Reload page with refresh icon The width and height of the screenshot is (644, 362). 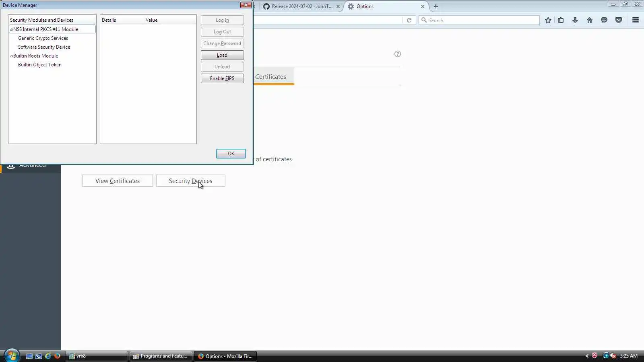tap(409, 20)
